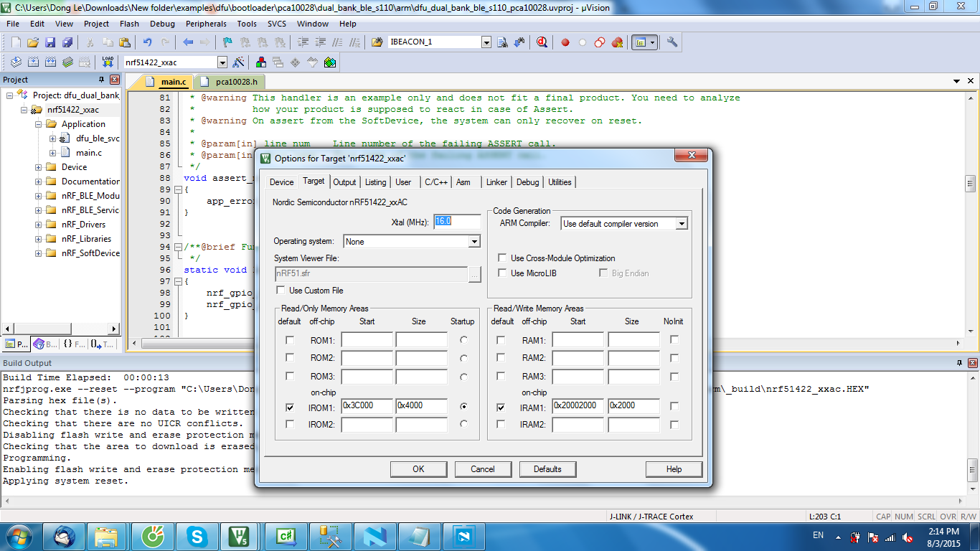Open the Thunderbird icon in the taskbar
The height and width of the screenshot is (551, 980).
(x=64, y=536)
